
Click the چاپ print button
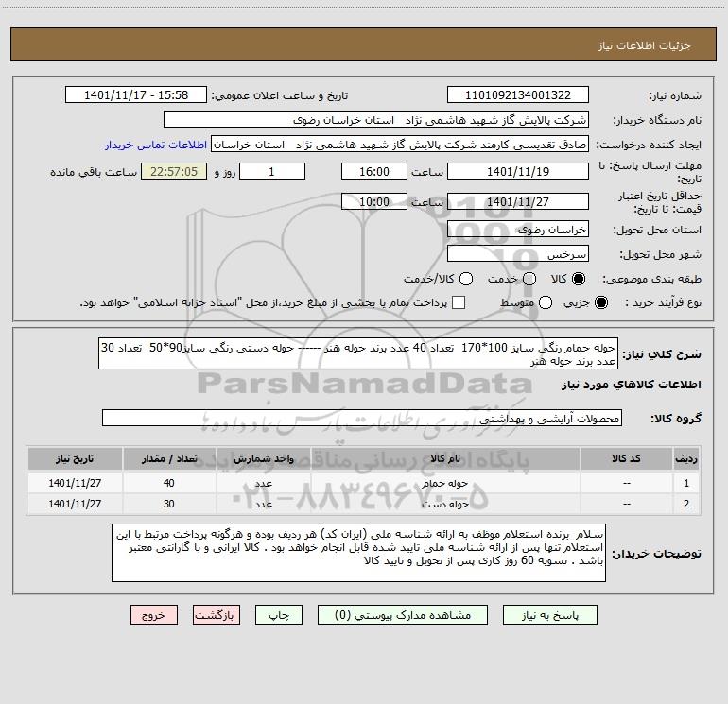click(279, 615)
